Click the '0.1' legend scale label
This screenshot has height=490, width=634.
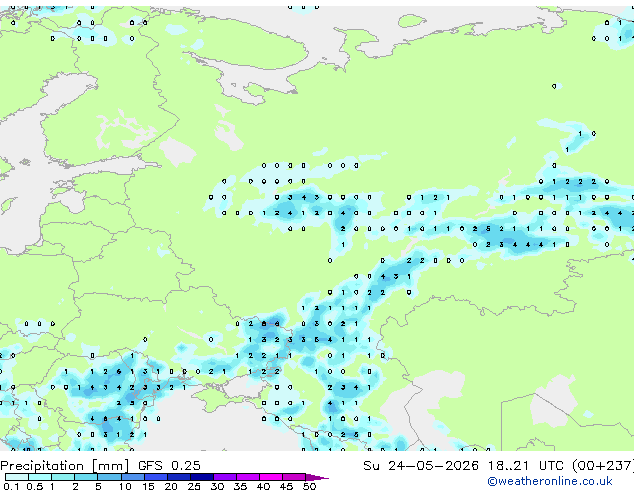click(x=11, y=486)
